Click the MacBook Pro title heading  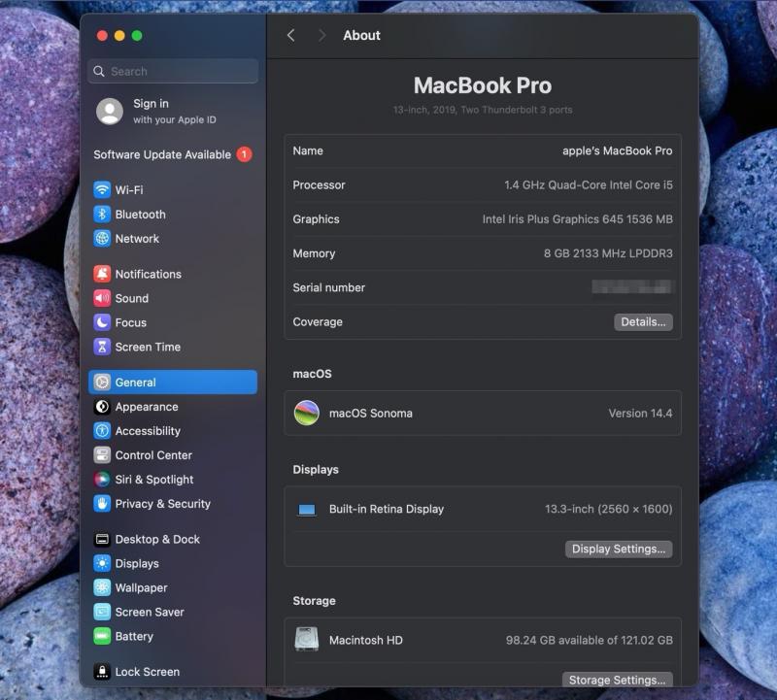click(x=483, y=85)
